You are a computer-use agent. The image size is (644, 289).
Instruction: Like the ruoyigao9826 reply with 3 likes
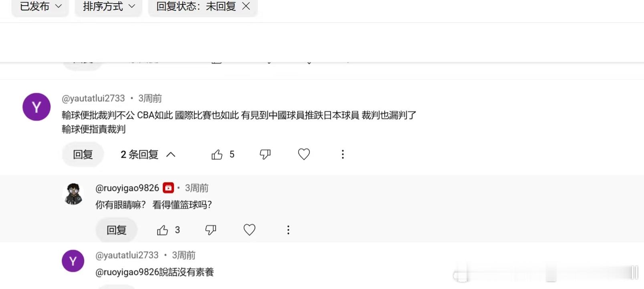(162, 230)
